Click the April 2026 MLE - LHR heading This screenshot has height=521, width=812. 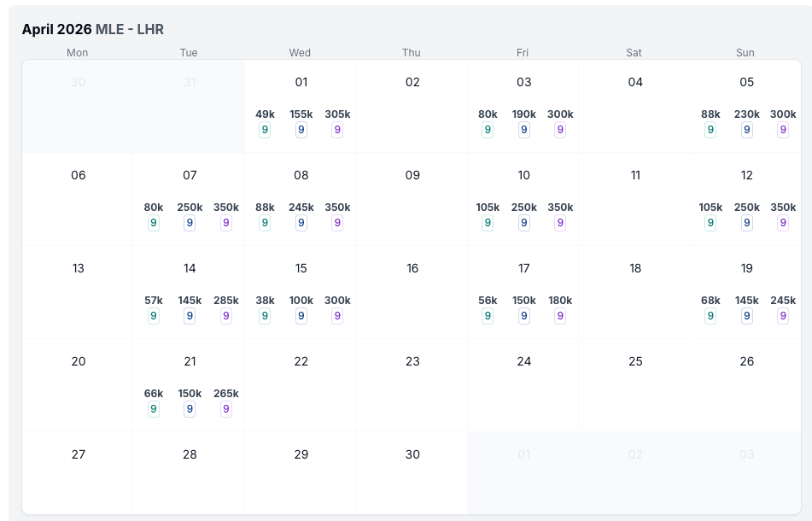point(93,29)
